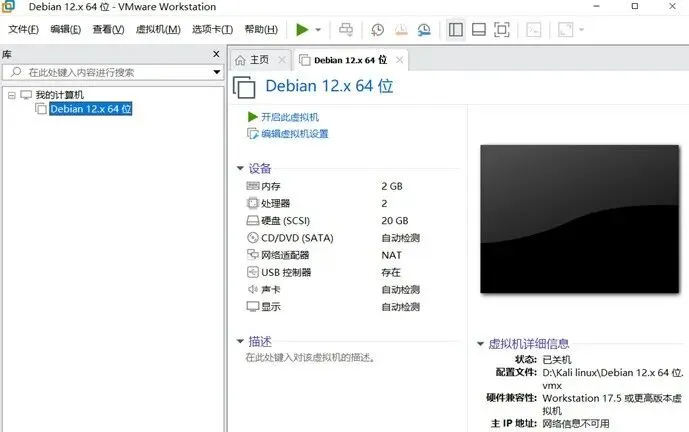
Task: Toggle the thumbnail bar view icon
Action: (x=479, y=29)
